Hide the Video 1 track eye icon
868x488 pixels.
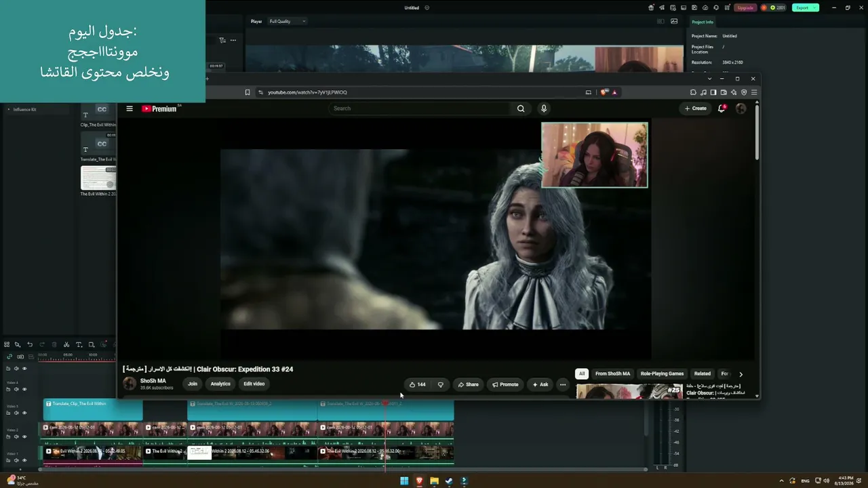click(x=24, y=460)
